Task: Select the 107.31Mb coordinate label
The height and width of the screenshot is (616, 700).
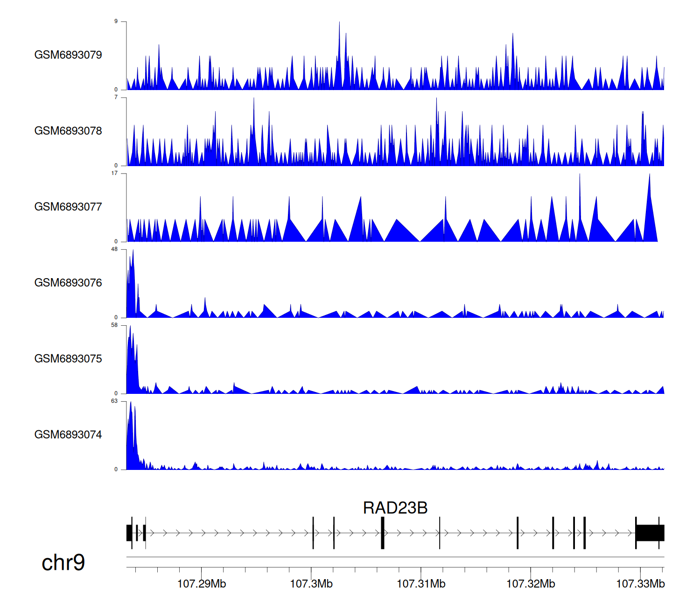Action: coord(421,584)
